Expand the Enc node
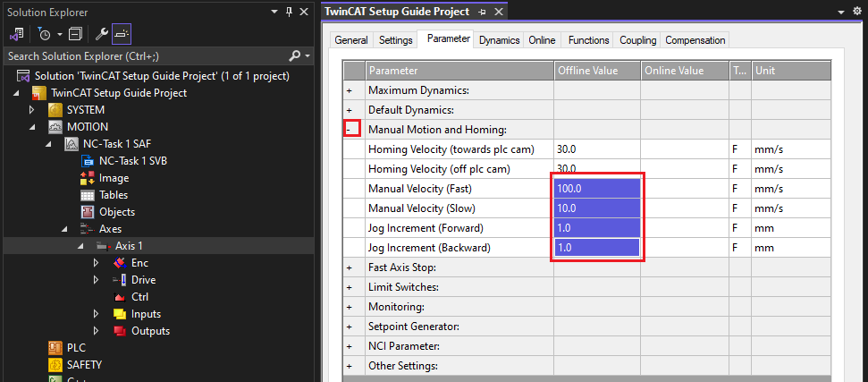 [x=97, y=263]
